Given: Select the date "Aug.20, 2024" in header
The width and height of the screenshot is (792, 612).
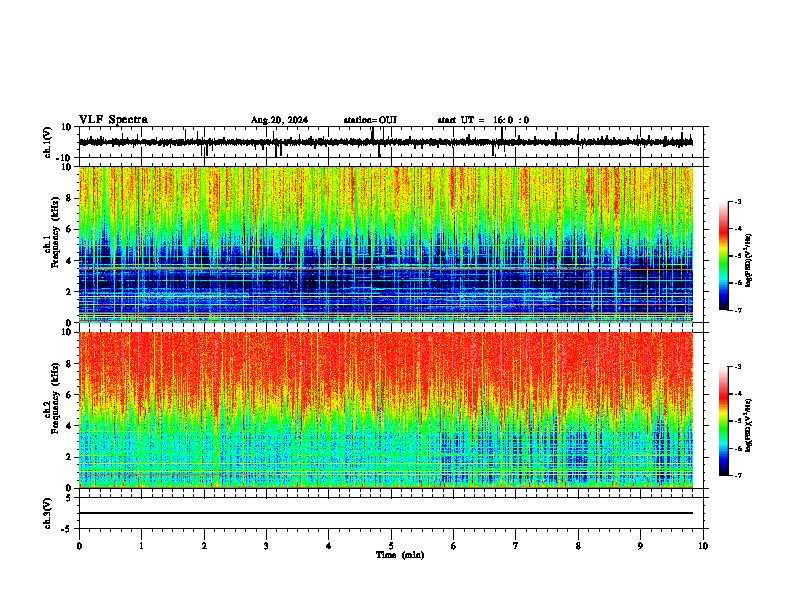Looking at the screenshot, I should [279, 120].
